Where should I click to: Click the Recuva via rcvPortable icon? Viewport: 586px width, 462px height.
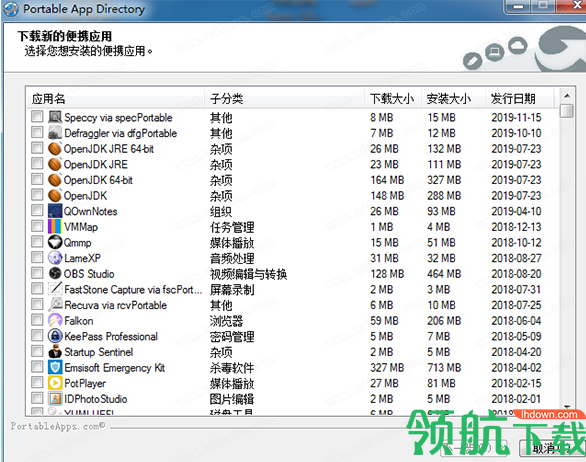coord(55,305)
